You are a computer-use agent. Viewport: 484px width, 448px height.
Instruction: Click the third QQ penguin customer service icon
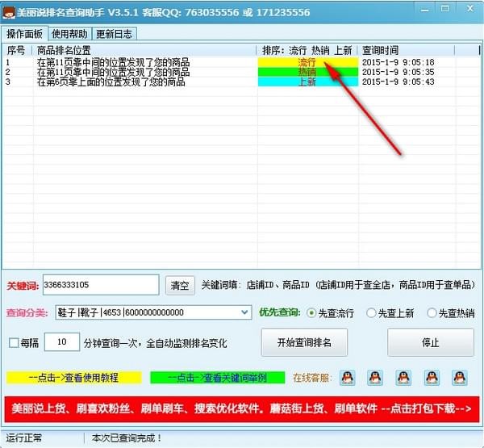[403, 377]
